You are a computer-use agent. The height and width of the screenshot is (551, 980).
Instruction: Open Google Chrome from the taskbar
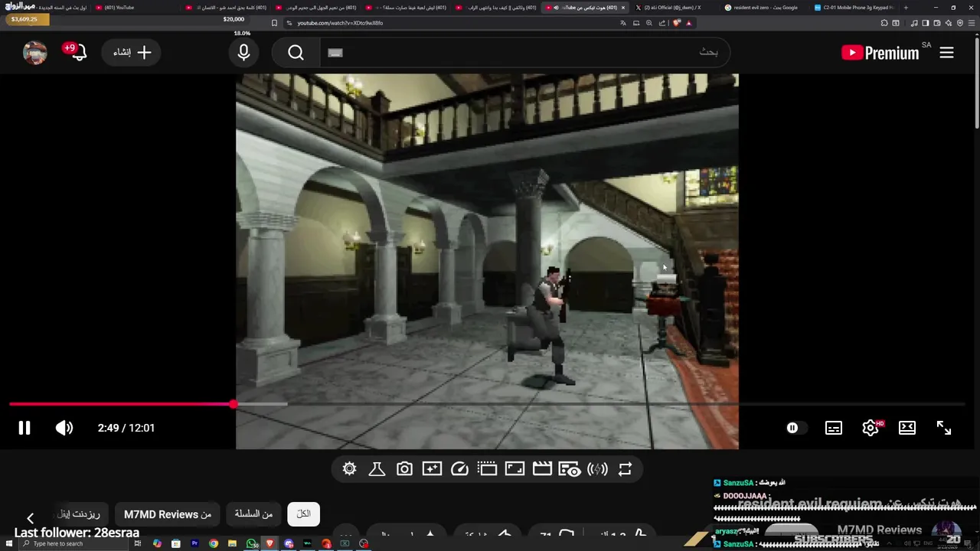point(214,543)
